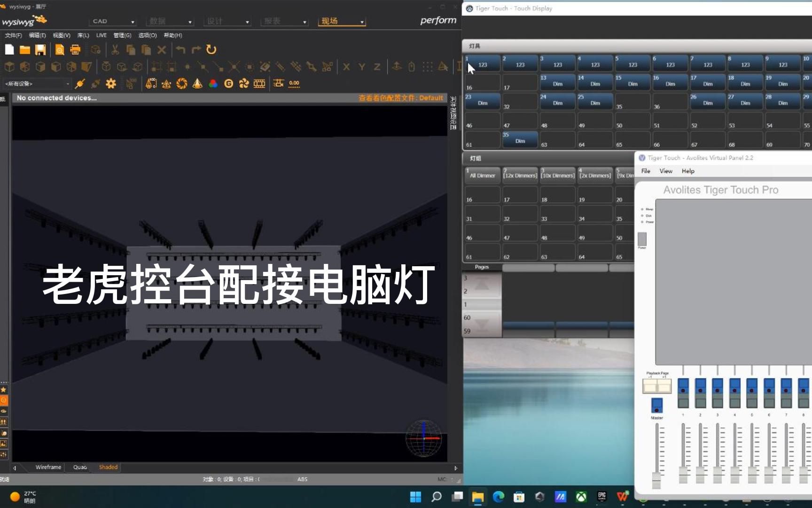Open the View menu in Virtual Panel

pos(665,171)
